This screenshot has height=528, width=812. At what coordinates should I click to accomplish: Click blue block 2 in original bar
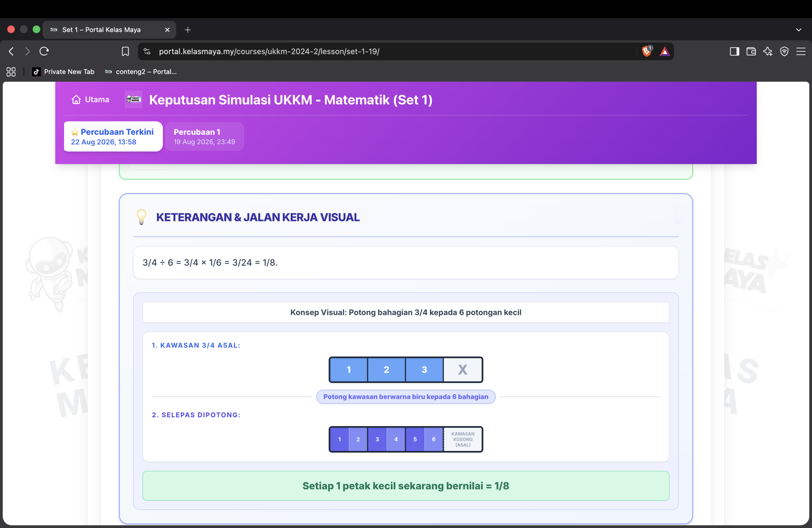tap(387, 370)
